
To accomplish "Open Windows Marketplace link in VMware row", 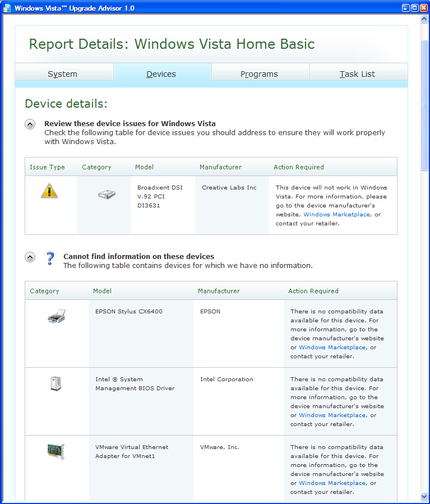I will pos(332,483).
